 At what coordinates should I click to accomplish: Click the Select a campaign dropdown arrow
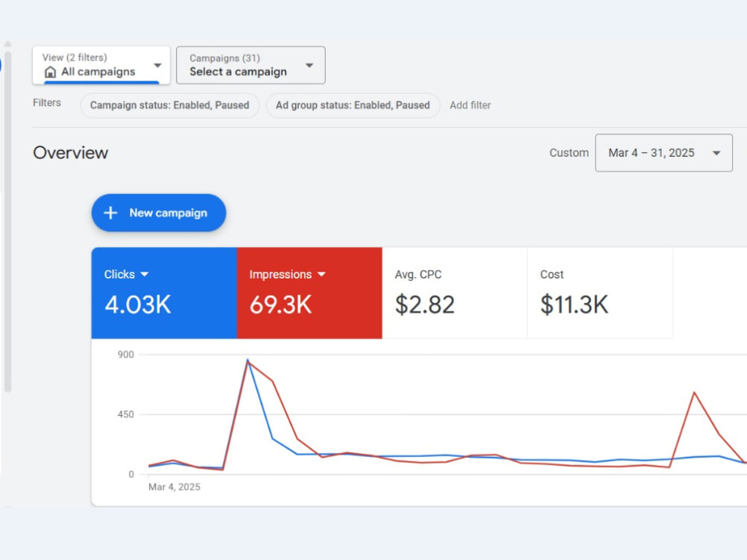(309, 65)
